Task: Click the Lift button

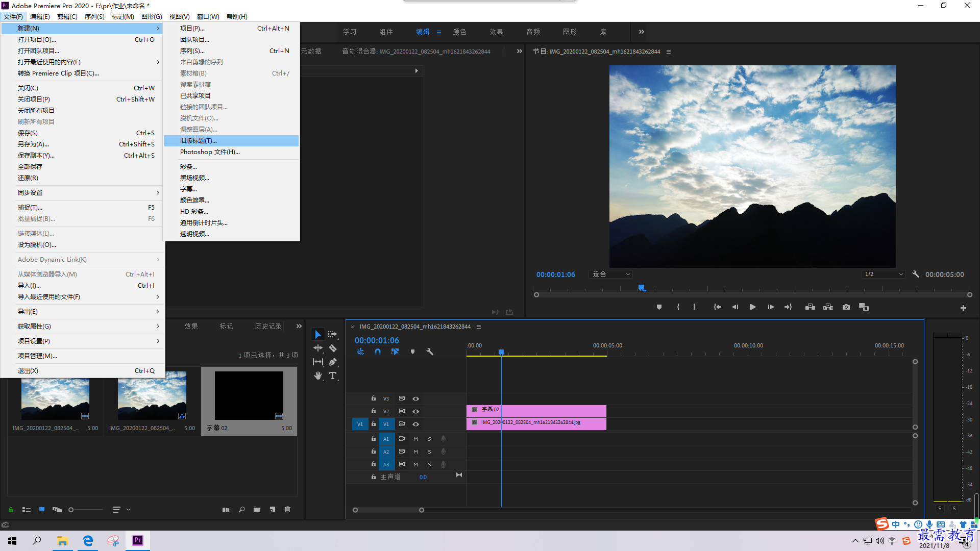Action: point(810,307)
